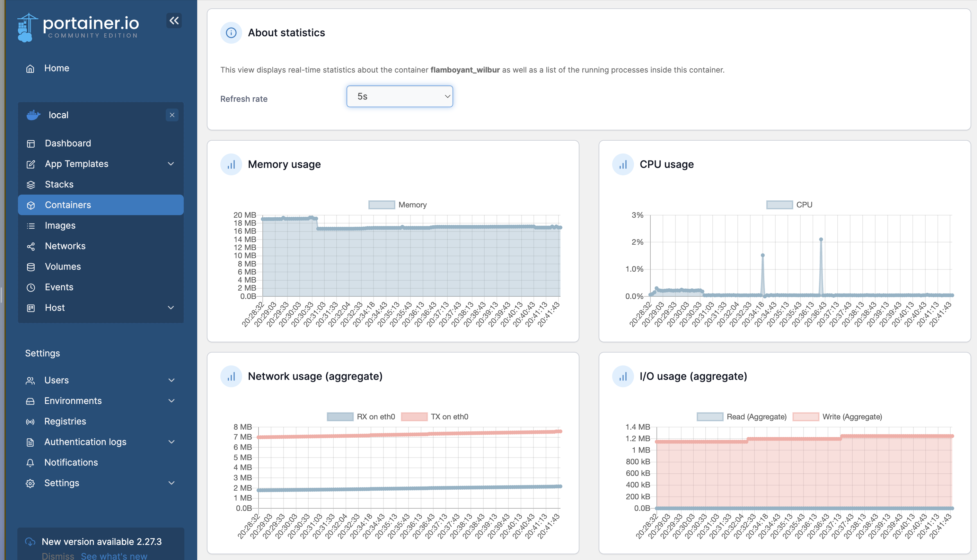The width and height of the screenshot is (977, 560).
Task: Open the Refresh rate dropdown
Action: [399, 96]
